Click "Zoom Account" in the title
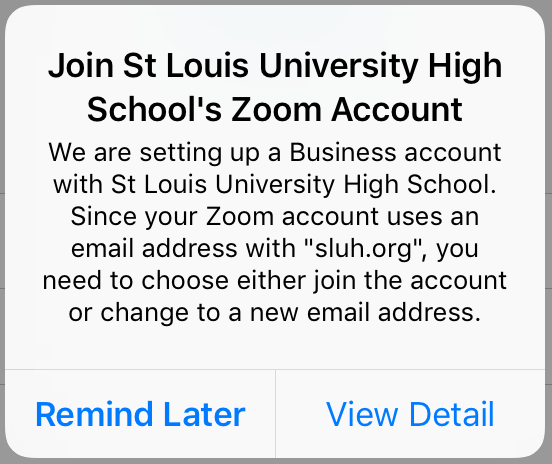Image resolution: width=552 pixels, height=464 pixels. tap(346, 109)
